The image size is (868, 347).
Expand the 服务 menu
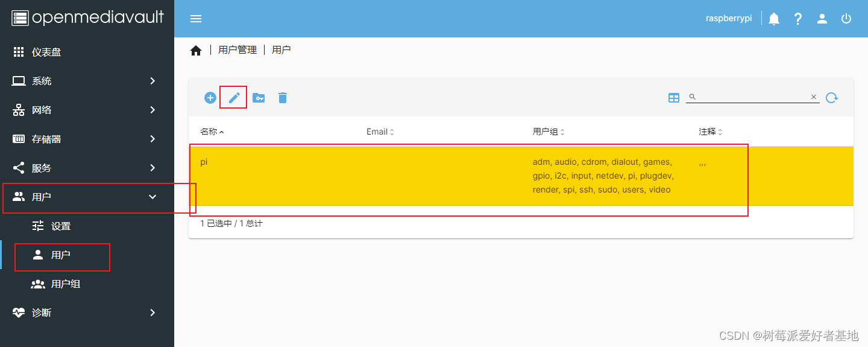[x=87, y=168]
